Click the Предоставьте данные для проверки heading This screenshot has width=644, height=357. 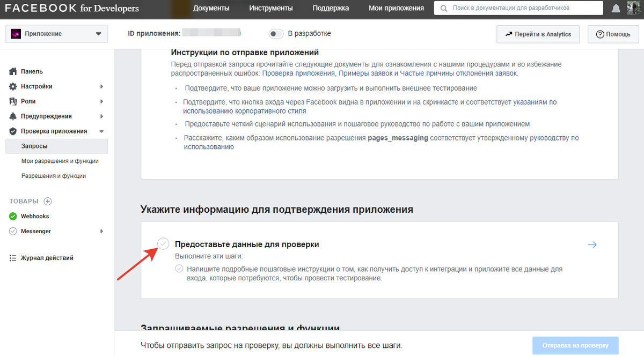[x=247, y=244]
